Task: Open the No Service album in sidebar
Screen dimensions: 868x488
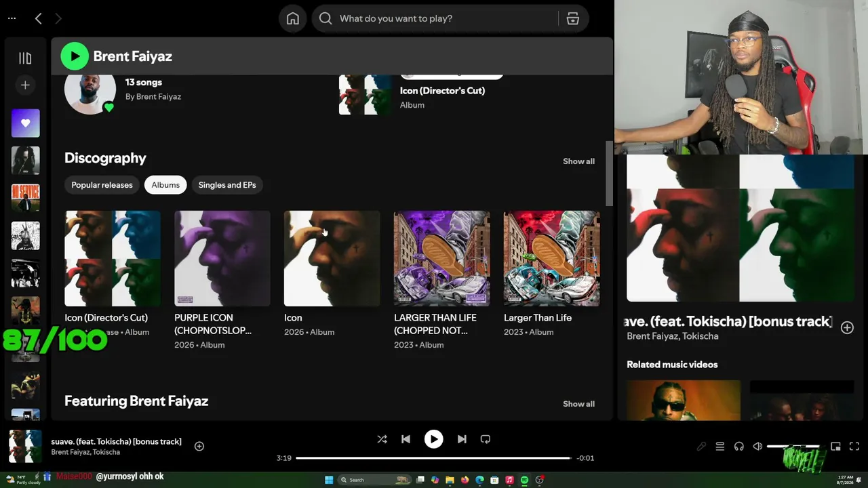Action: [x=26, y=198]
